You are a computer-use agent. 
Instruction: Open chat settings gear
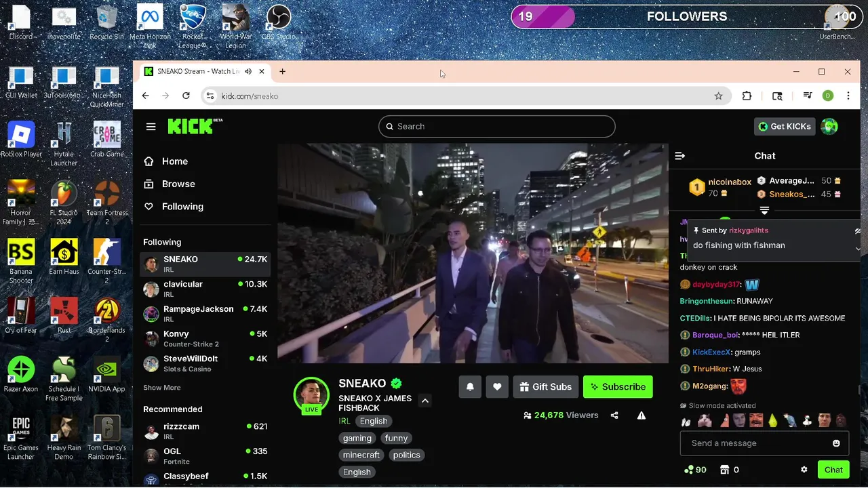click(804, 470)
